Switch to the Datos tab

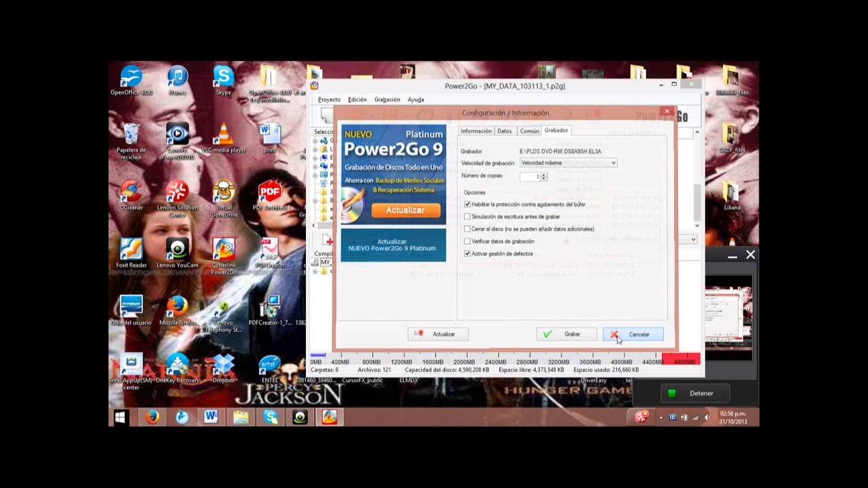click(505, 131)
